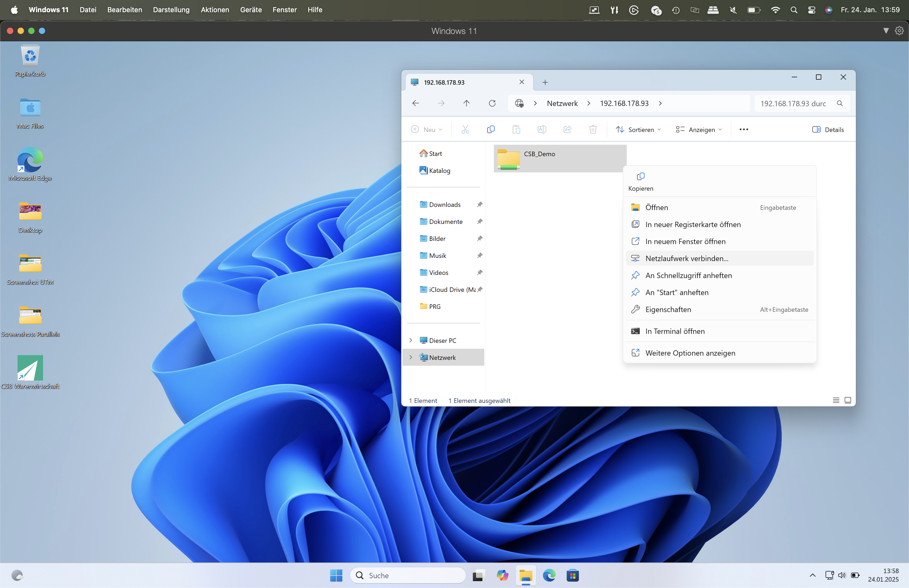The width and height of the screenshot is (909, 588).
Task: Open Microsoft Store from taskbar
Action: click(x=573, y=576)
